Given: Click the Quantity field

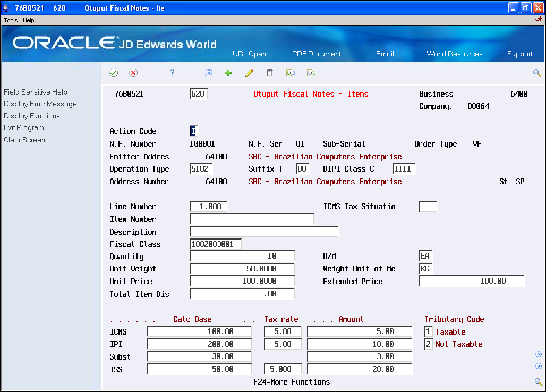Looking at the screenshot, I should click(242, 256).
